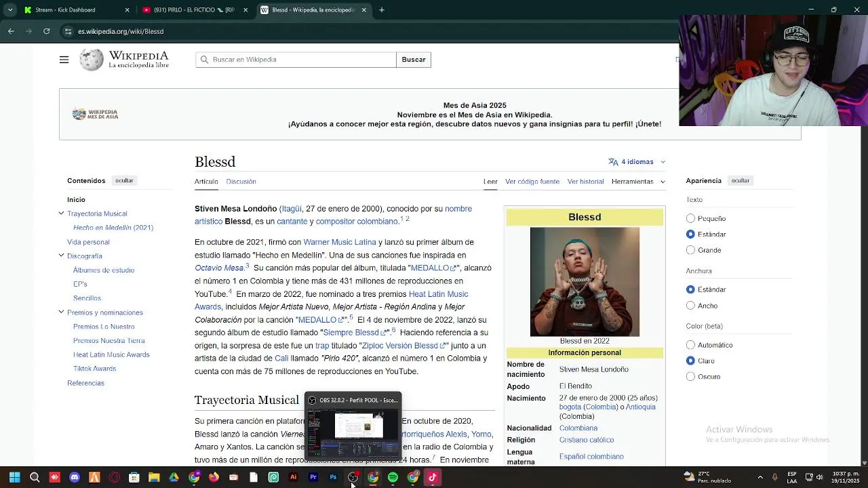Click the Wikipedia globe logo
The height and width of the screenshot is (488, 868).
(92, 60)
